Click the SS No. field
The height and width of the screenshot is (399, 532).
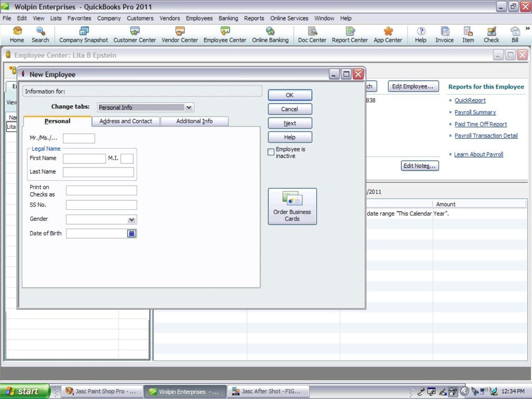pos(101,205)
